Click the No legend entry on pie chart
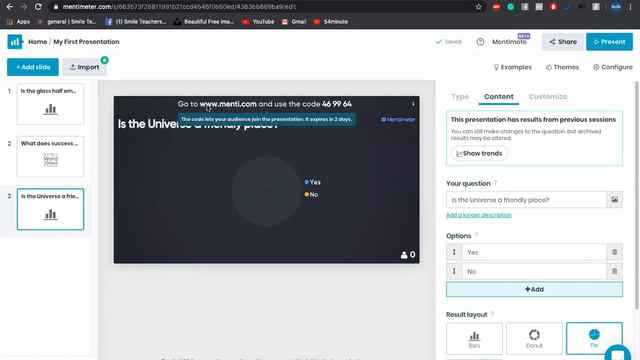 [x=311, y=195]
